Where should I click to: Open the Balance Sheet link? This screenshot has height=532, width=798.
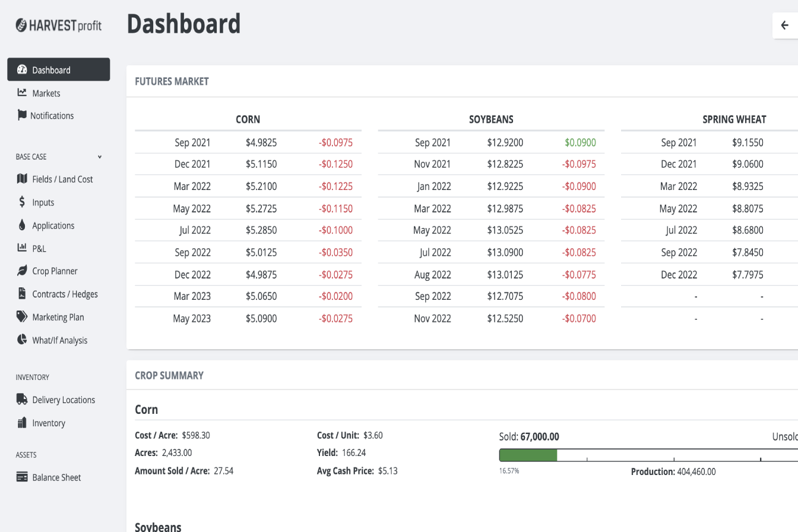pyautogui.click(x=56, y=477)
